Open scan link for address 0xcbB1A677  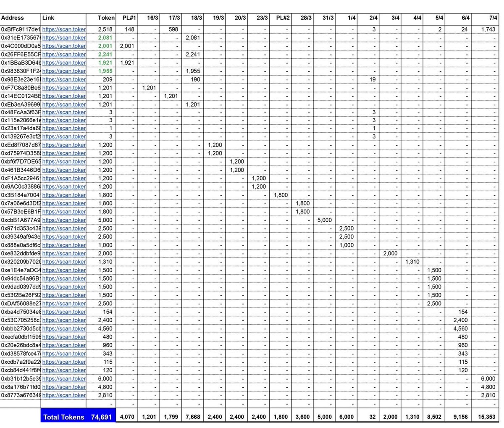64,220
